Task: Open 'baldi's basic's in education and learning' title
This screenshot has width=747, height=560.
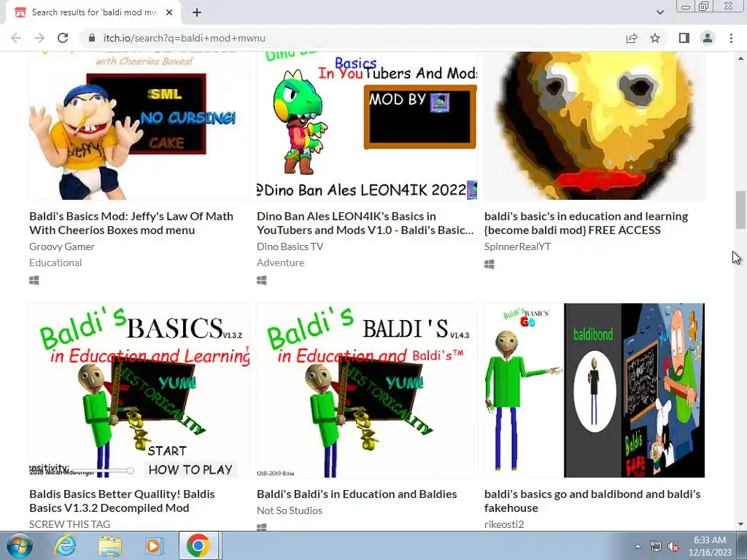Action: [586, 223]
